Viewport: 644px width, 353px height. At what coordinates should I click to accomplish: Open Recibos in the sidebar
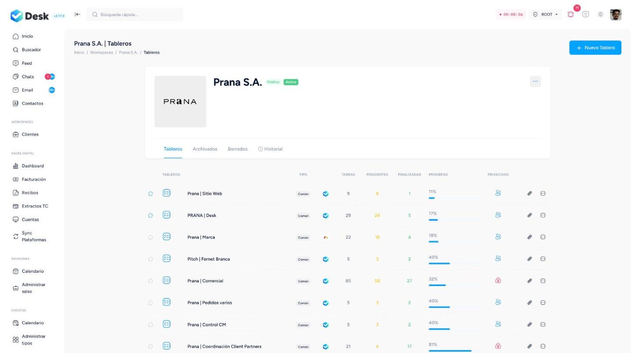pos(30,193)
